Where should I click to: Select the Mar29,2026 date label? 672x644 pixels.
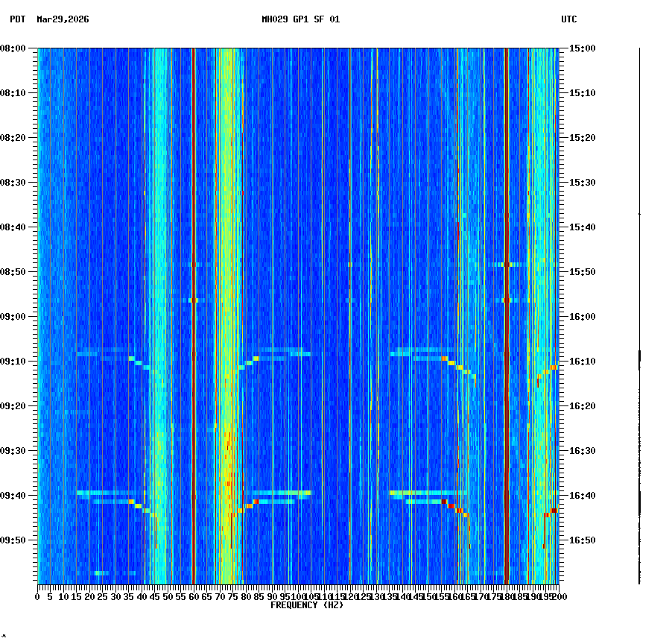coord(62,21)
